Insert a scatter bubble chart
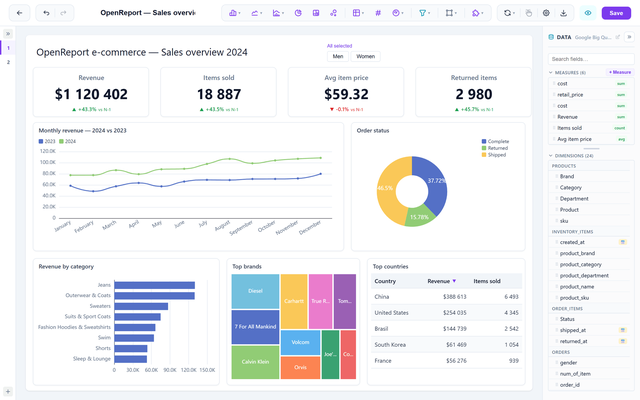 click(333, 13)
